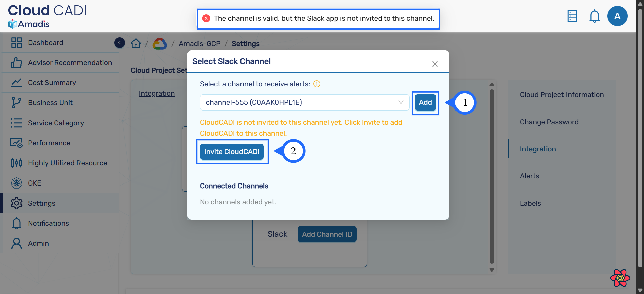Viewport: 644px width, 294px height.
Task: Click the Invite CloudCADI button
Action: pos(232,152)
